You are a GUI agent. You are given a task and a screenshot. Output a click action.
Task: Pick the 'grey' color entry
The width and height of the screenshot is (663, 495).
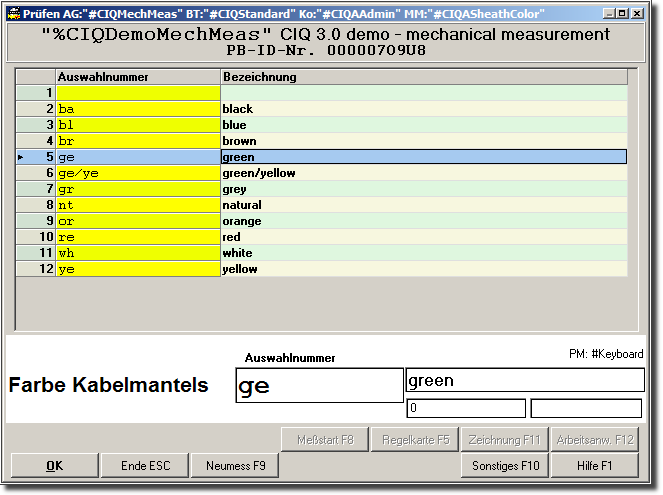pyautogui.click(x=423, y=189)
